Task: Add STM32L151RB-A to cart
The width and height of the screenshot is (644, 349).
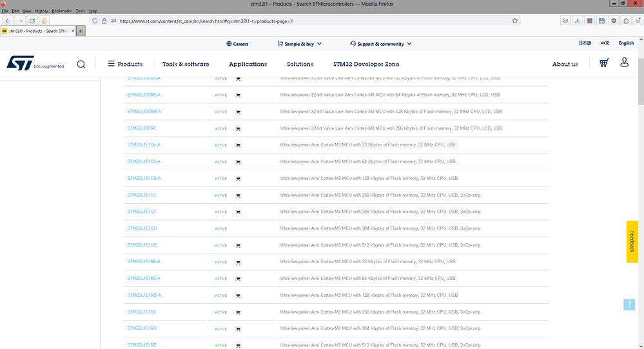Action: point(239,295)
